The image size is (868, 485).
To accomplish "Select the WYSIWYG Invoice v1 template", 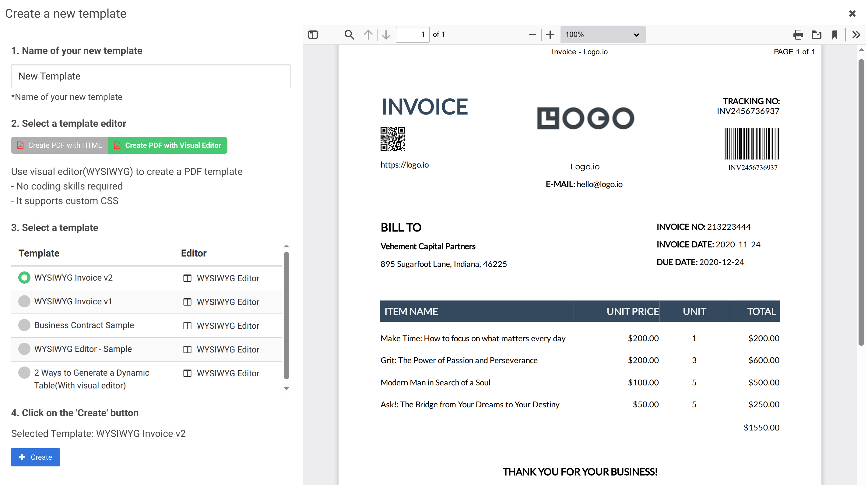I will 24,301.
